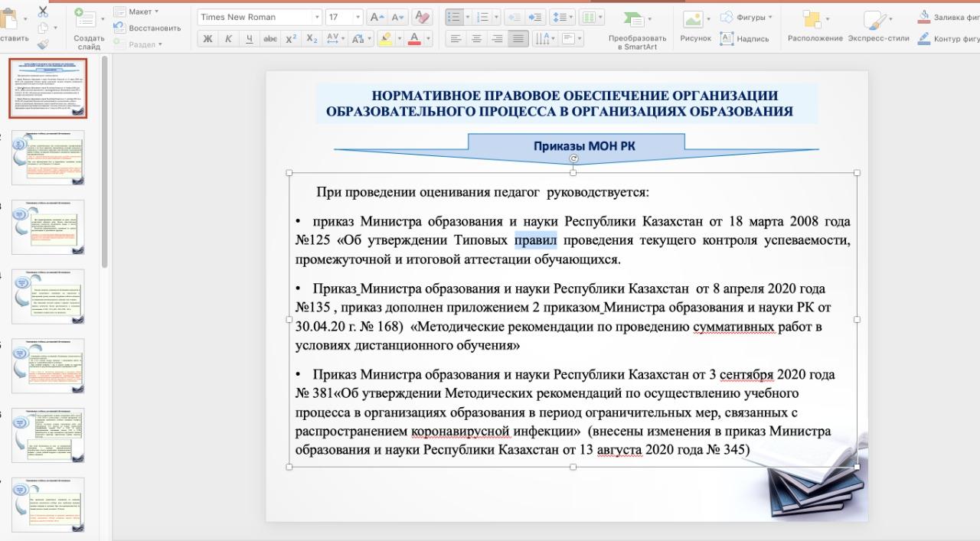Open the font size 17 dropdown
Image resolution: width=980 pixels, height=541 pixels.
344,18
